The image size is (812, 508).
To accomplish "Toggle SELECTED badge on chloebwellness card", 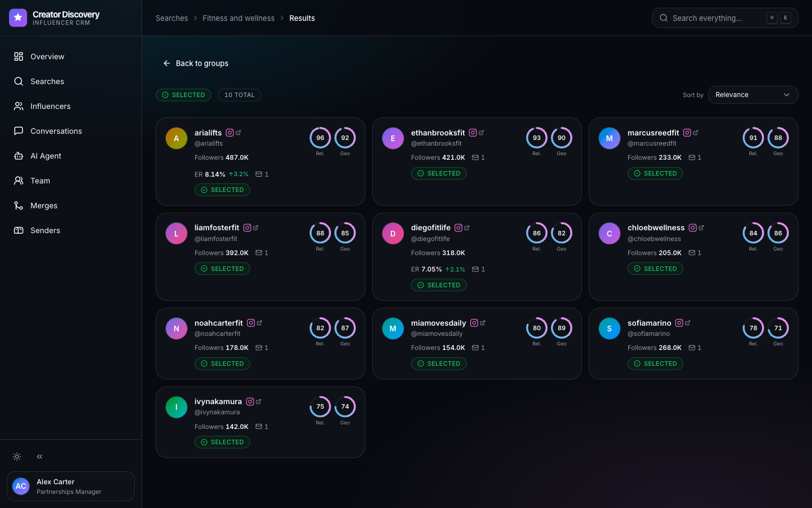I will tap(655, 269).
